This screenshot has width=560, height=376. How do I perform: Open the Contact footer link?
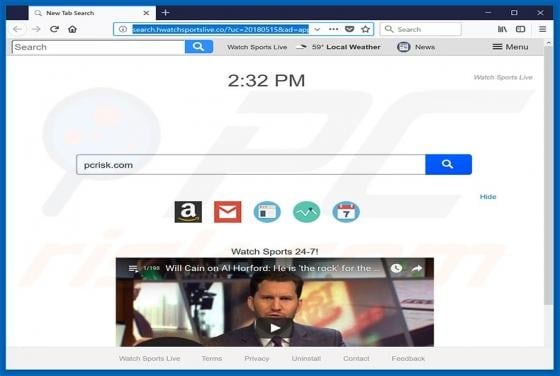356,359
